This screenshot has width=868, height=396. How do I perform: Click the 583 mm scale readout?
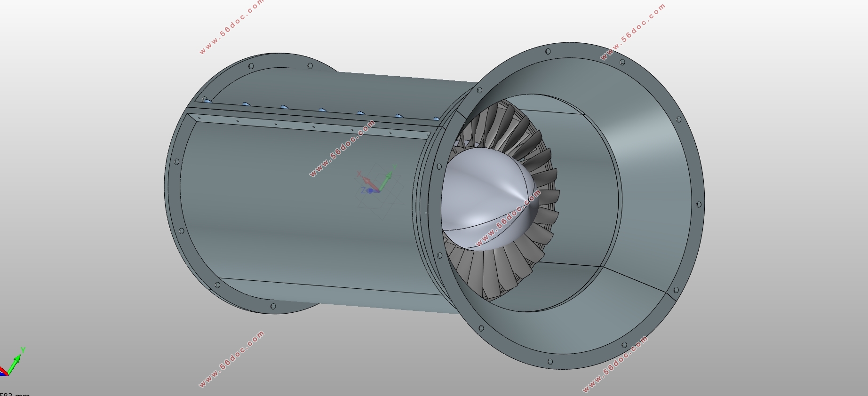(15, 394)
